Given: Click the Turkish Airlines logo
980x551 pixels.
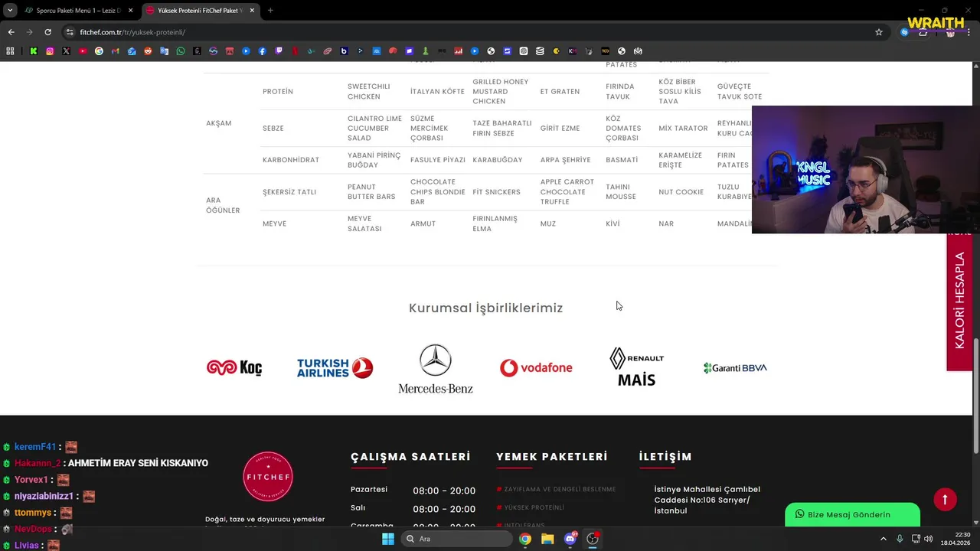Looking at the screenshot, I should point(335,368).
